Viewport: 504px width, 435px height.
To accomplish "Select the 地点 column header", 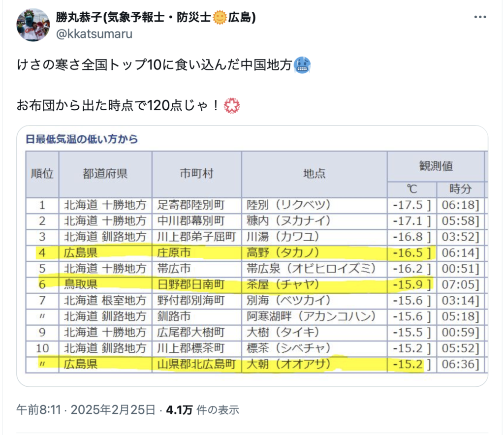I will pos(314,174).
